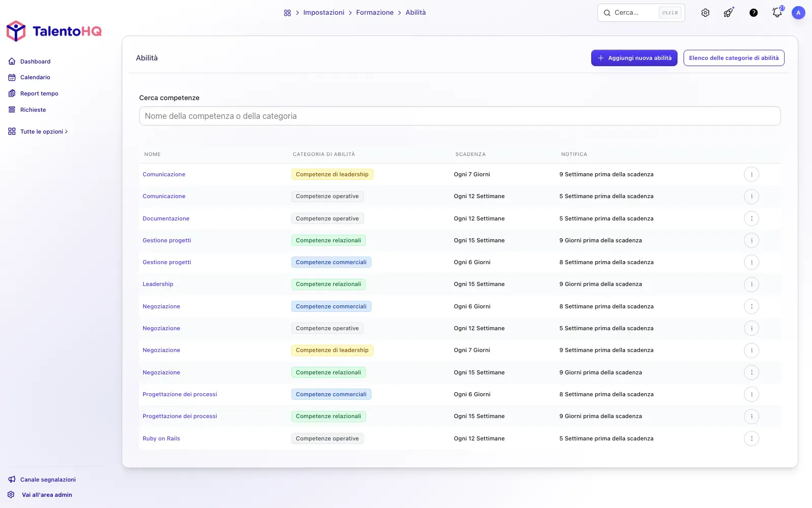Open the Dashboard sidebar item
The width and height of the screenshot is (812, 508).
pyautogui.click(x=35, y=61)
